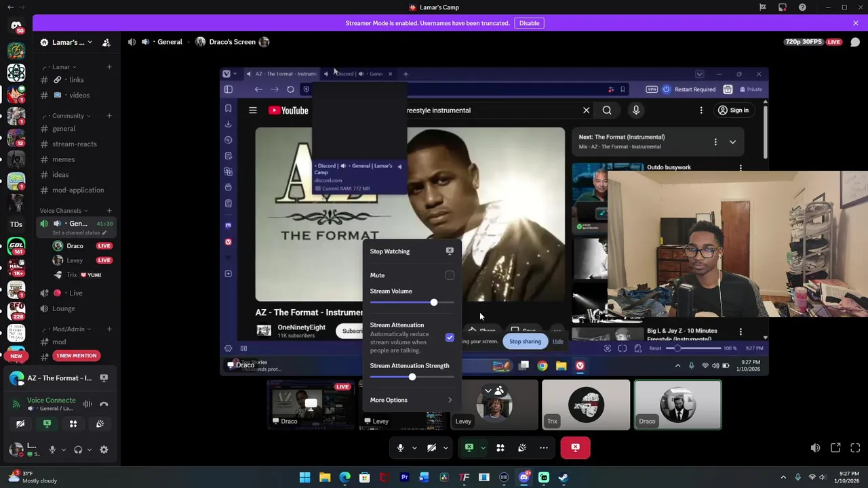The width and height of the screenshot is (868, 488).
Task: Launch activities from call controls
Action: point(500,447)
